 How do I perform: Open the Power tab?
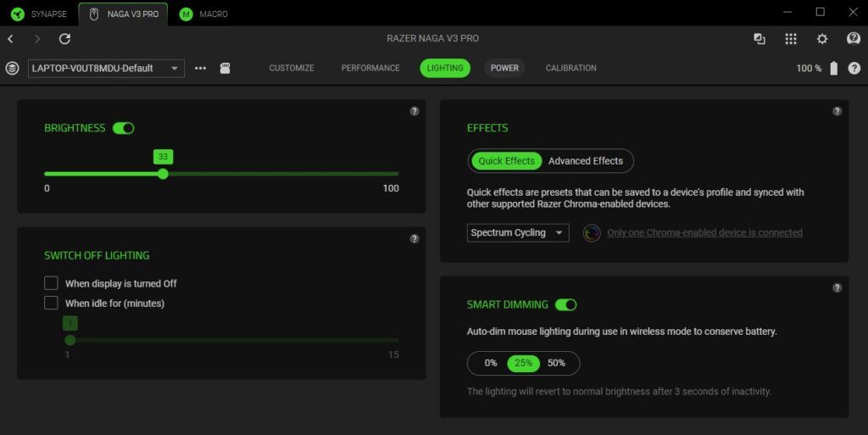(504, 68)
